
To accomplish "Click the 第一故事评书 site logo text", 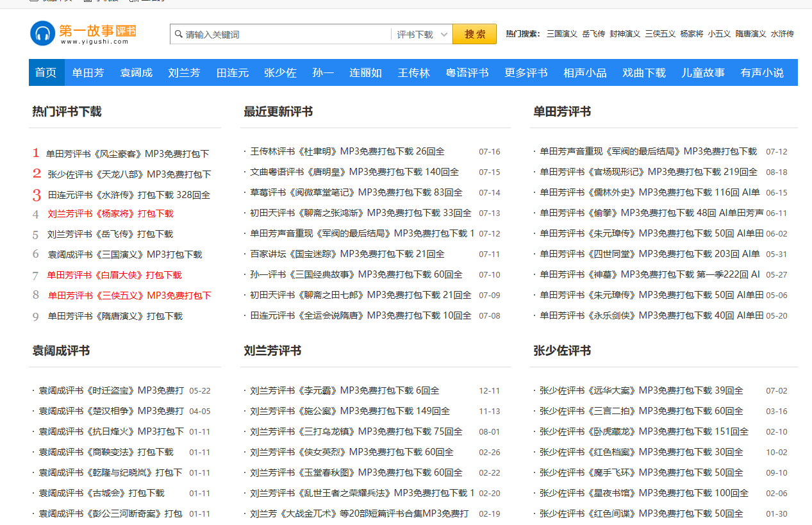I will pyautogui.click(x=97, y=31).
